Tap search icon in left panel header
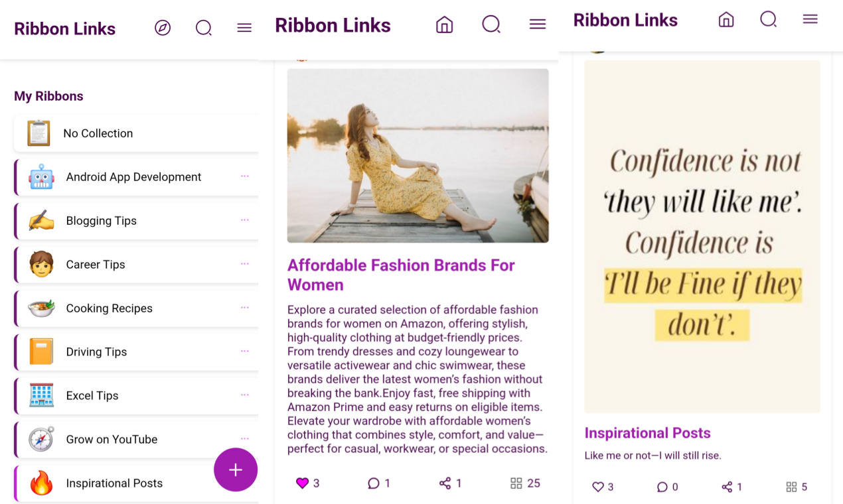Screen dimensions: 843x504 (x=204, y=28)
